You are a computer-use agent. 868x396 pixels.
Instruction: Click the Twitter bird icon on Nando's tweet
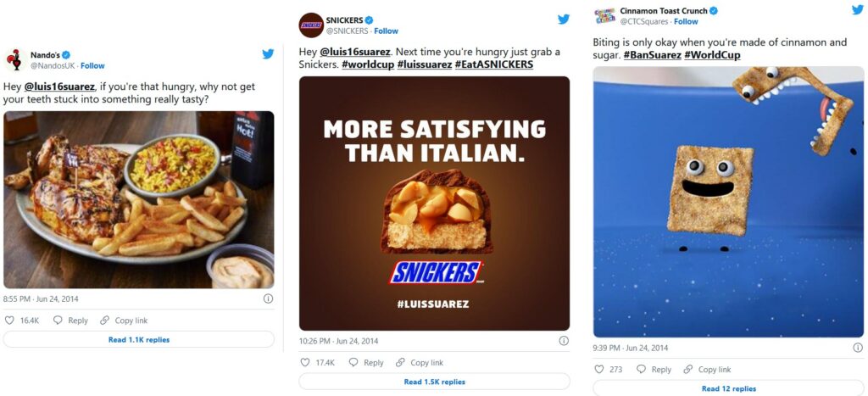pyautogui.click(x=268, y=54)
